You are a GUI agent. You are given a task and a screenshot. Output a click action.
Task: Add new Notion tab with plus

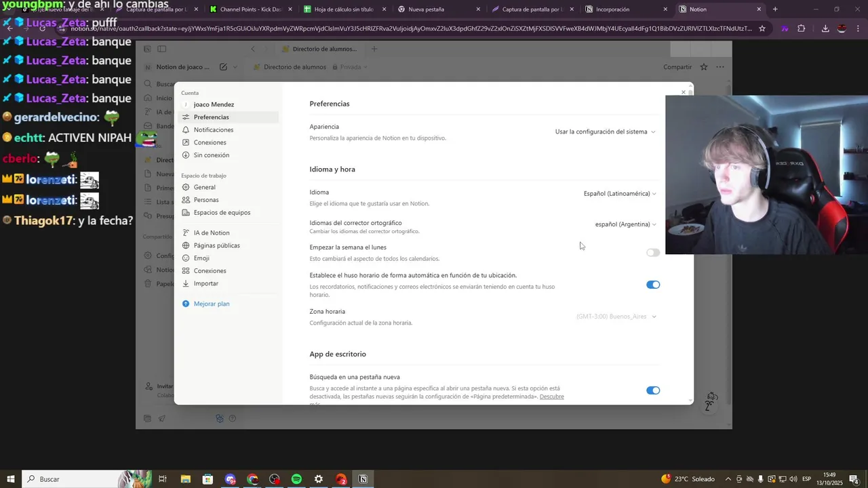[x=374, y=49]
